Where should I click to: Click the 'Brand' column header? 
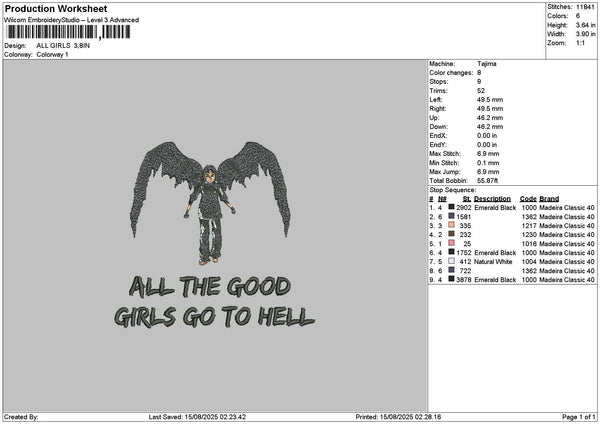(x=549, y=199)
